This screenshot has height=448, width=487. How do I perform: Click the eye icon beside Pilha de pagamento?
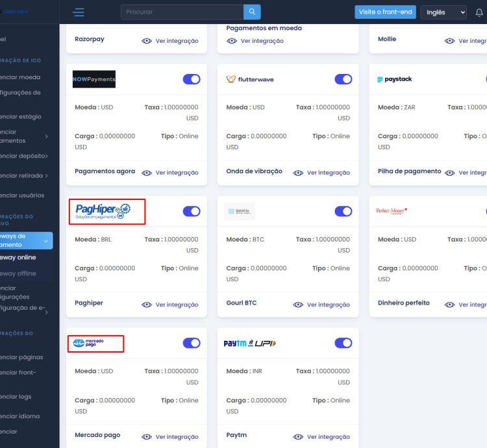(449, 173)
